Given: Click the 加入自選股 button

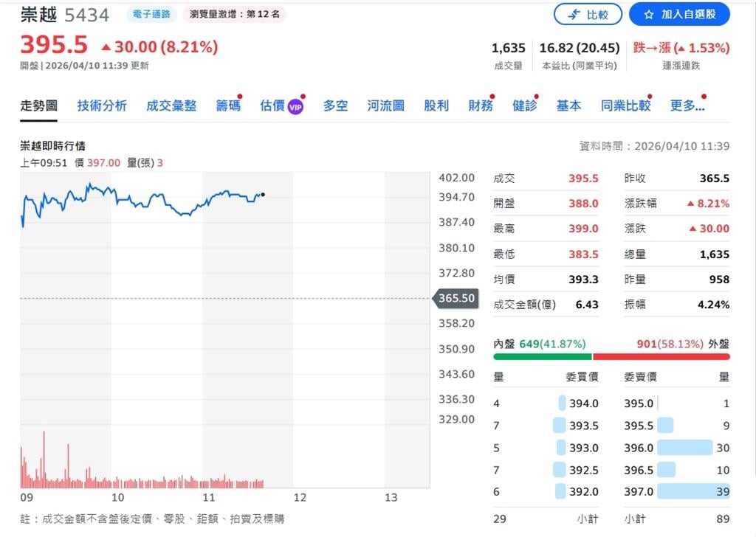Looking at the screenshot, I should click(678, 14).
